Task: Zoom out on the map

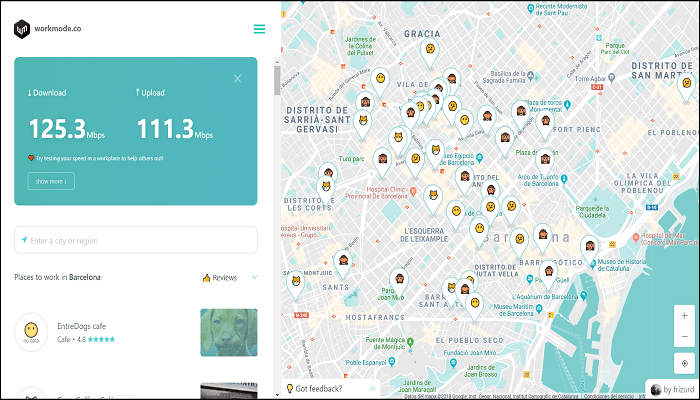Action: pos(683,337)
